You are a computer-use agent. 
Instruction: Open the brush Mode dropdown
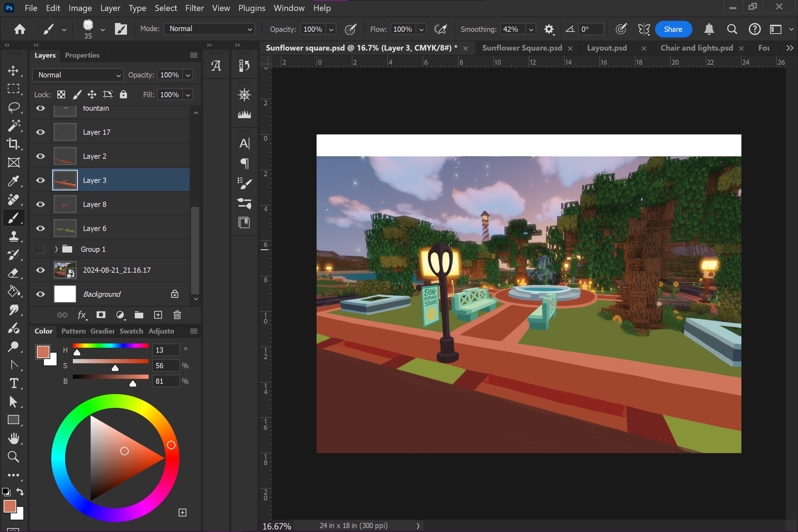209,29
